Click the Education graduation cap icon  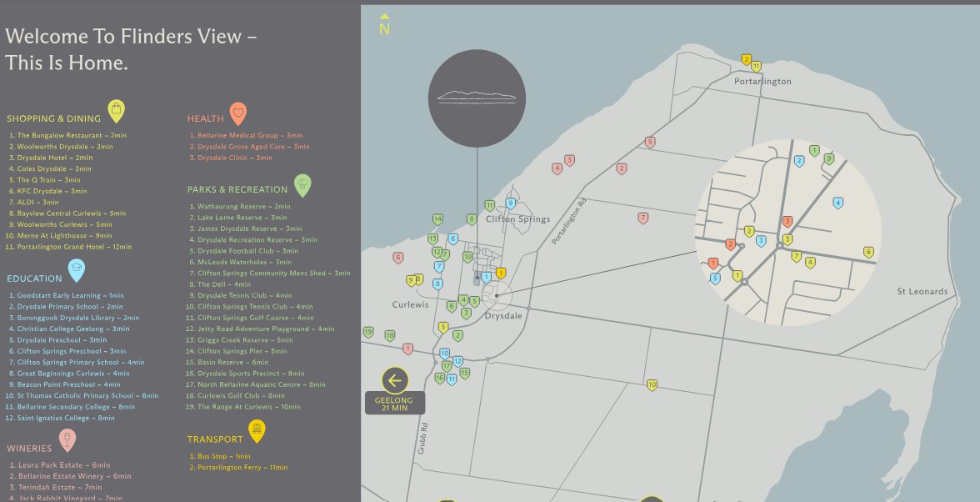click(x=76, y=269)
